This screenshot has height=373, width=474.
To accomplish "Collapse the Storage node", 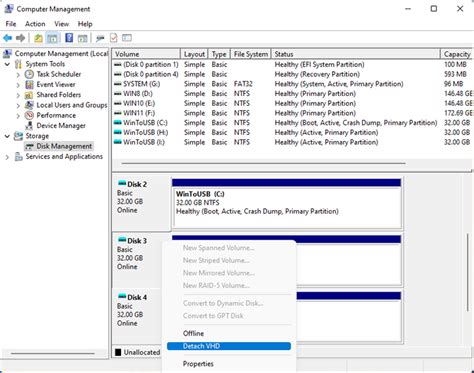I will pos(7,136).
